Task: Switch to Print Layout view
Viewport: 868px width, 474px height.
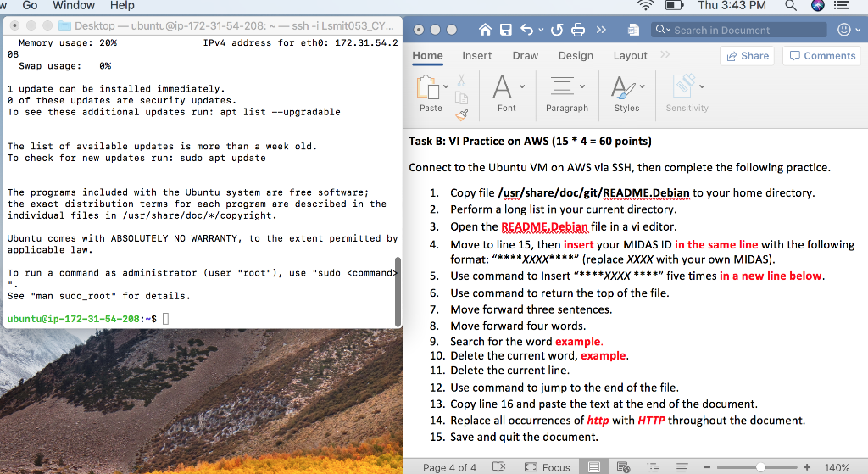Action: (x=594, y=467)
